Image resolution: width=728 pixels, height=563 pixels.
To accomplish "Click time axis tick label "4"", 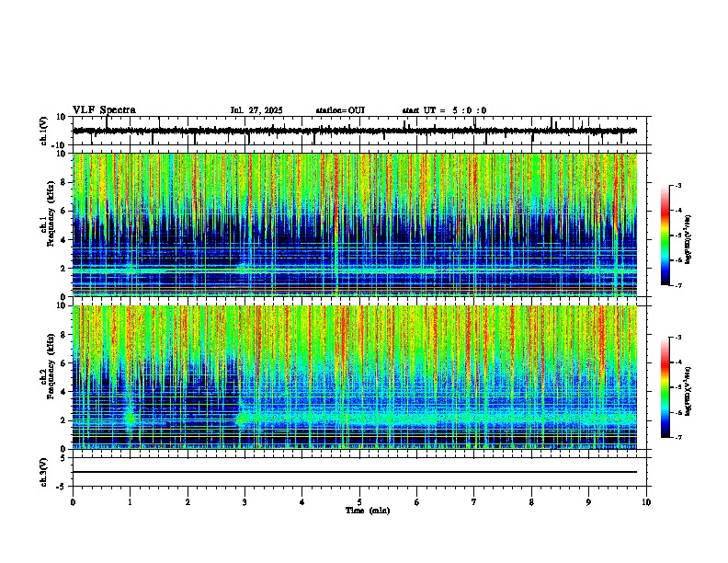I will tap(302, 502).
